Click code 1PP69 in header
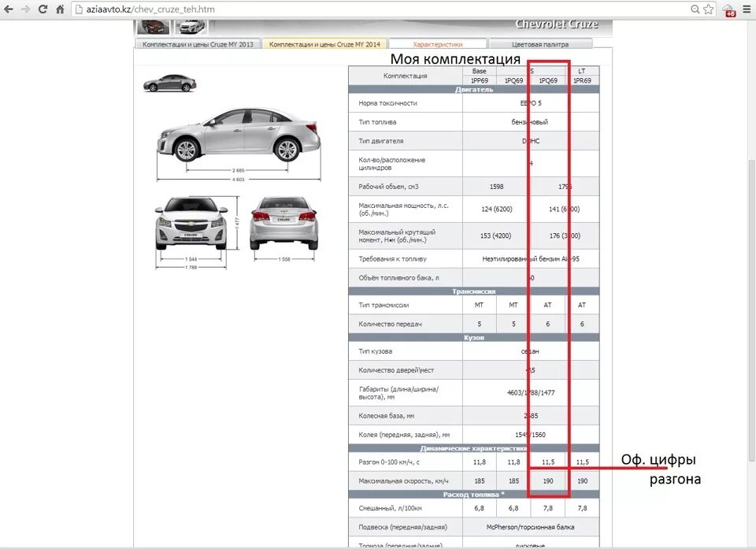This screenshot has height=549, width=756. pos(480,80)
